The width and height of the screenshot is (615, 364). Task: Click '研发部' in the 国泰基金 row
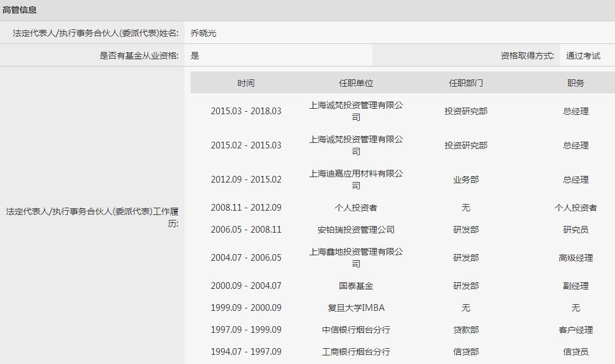point(465,286)
